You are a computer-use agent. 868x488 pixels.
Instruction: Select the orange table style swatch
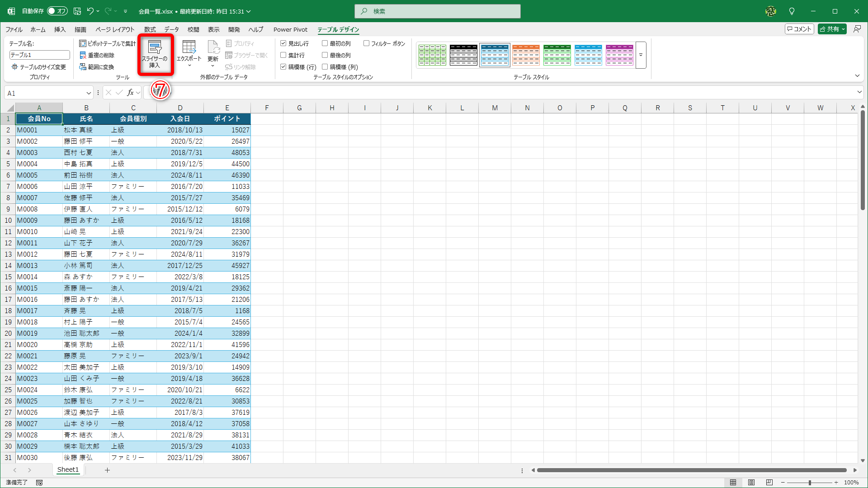[526, 55]
